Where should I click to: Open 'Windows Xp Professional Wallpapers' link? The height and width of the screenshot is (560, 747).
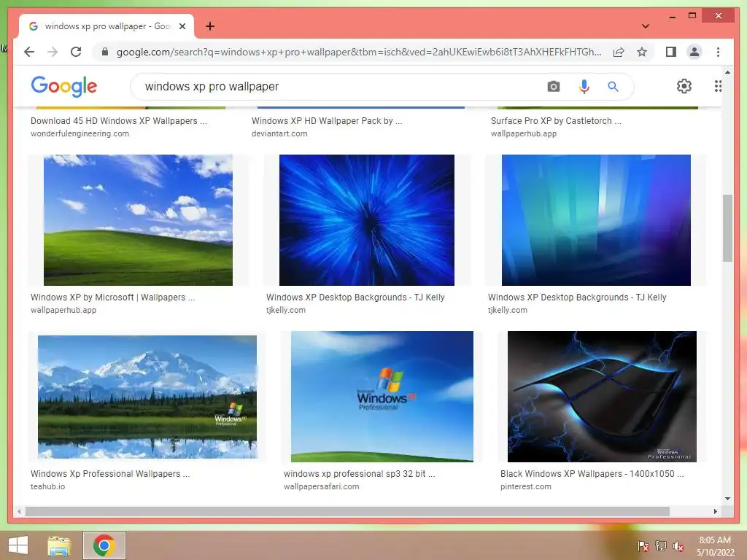pos(110,474)
